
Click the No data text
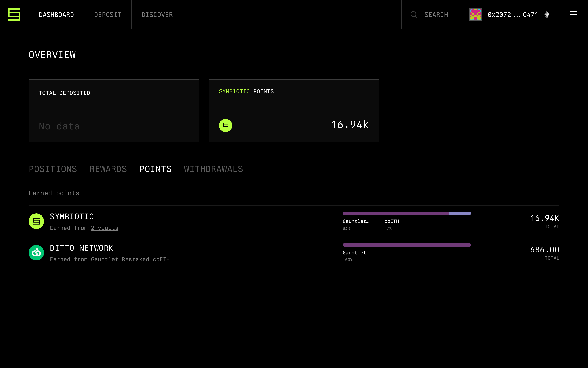coord(59,126)
